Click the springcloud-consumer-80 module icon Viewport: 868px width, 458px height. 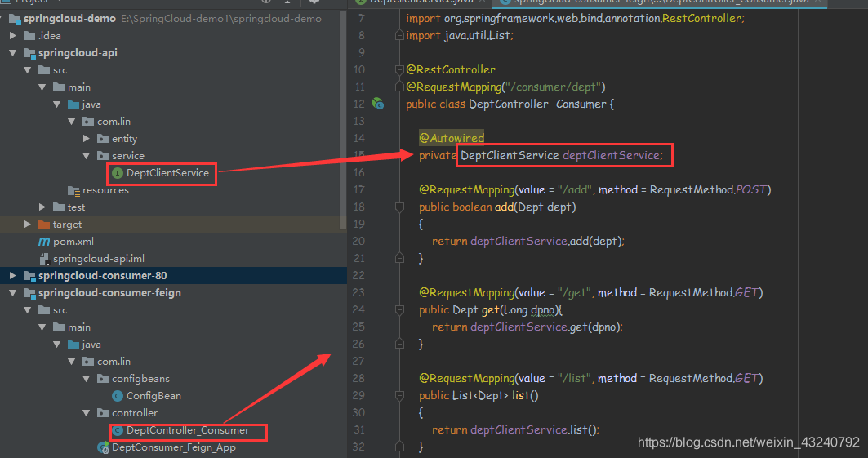click(x=29, y=276)
